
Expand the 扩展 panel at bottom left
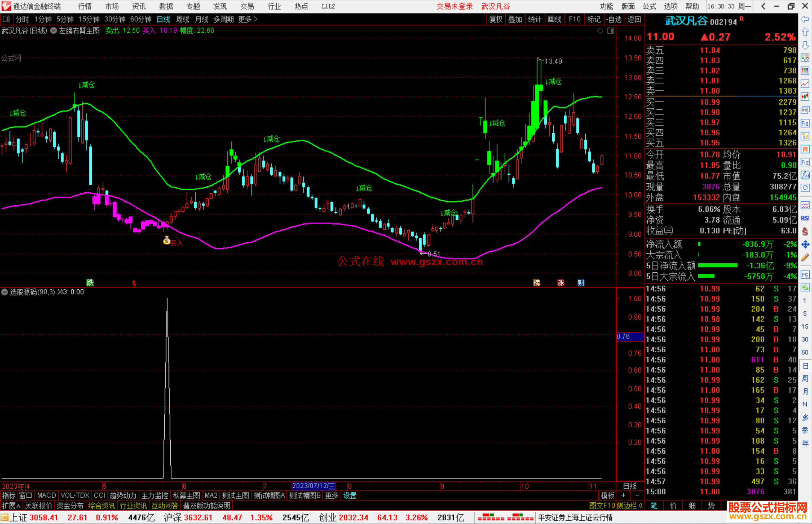pos(11,506)
